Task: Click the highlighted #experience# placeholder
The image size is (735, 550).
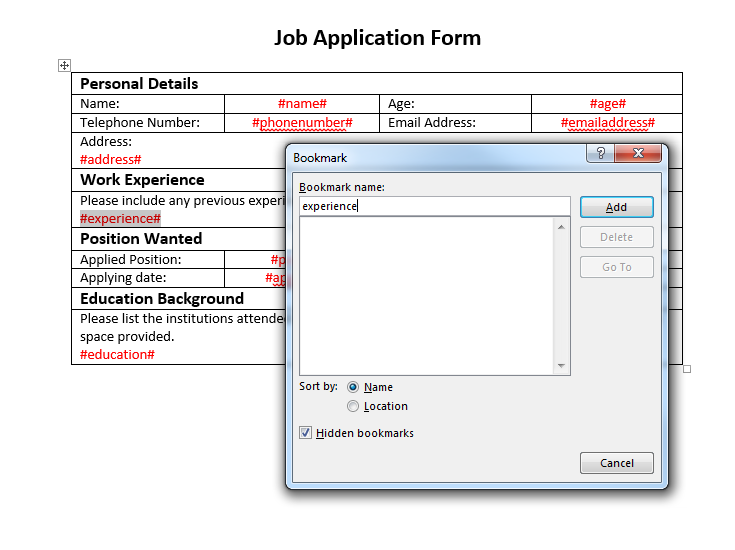Action: [x=120, y=218]
